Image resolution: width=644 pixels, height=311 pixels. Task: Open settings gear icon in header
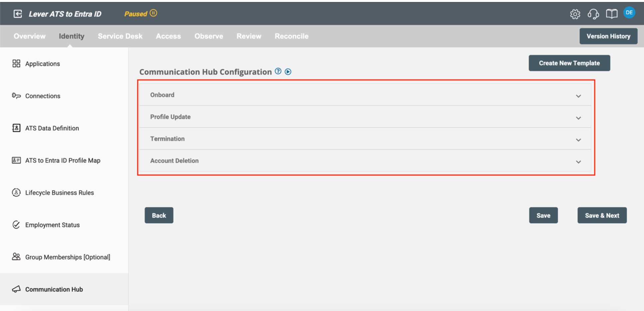click(575, 14)
